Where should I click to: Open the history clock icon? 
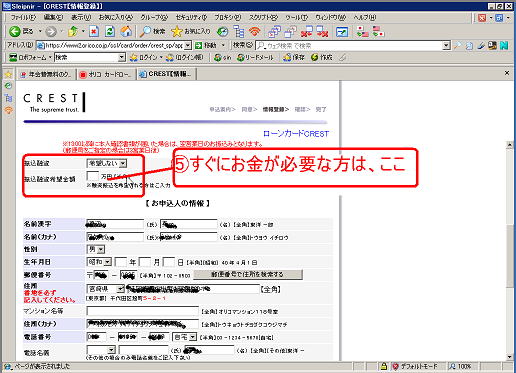(x=222, y=32)
